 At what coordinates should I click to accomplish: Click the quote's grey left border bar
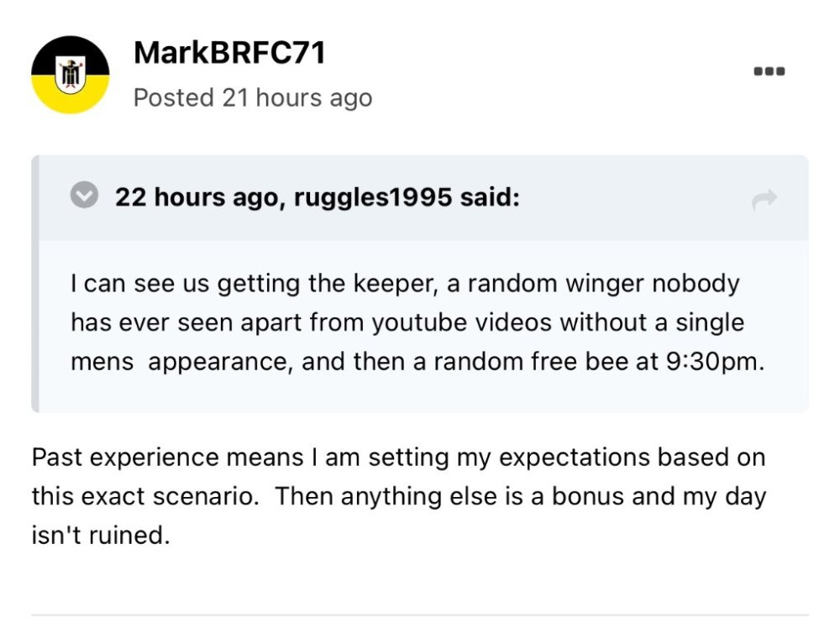point(35,284)
